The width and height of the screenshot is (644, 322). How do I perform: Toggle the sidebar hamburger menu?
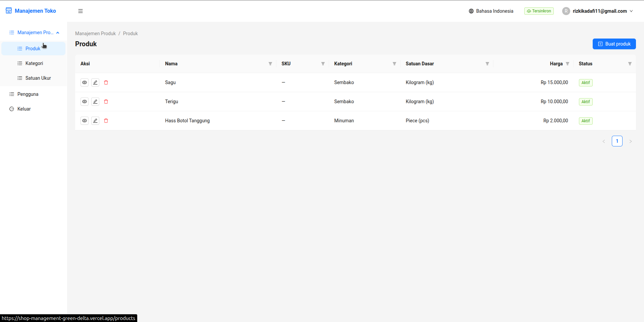[80, 11]
